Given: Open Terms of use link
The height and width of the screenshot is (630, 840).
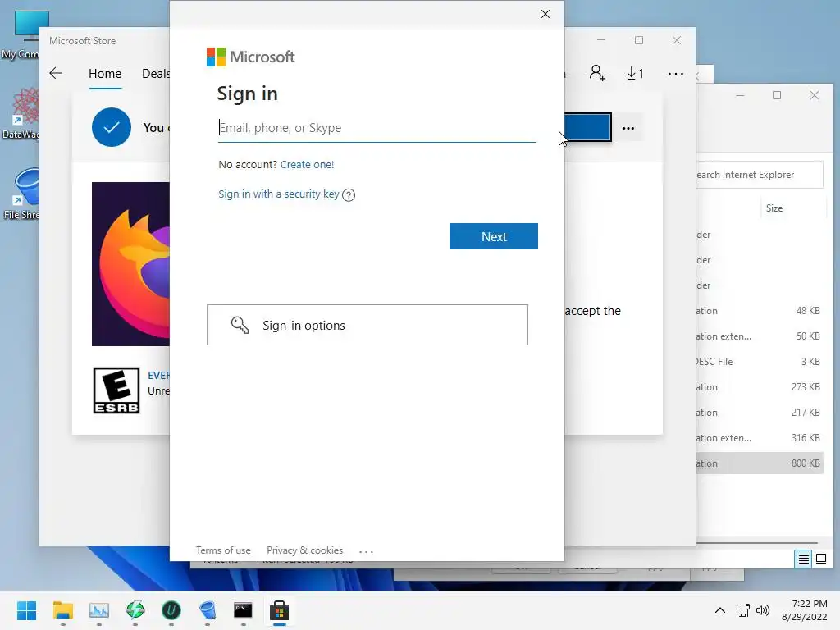Looking at the screenshot, I should click(x=223, y=550).
